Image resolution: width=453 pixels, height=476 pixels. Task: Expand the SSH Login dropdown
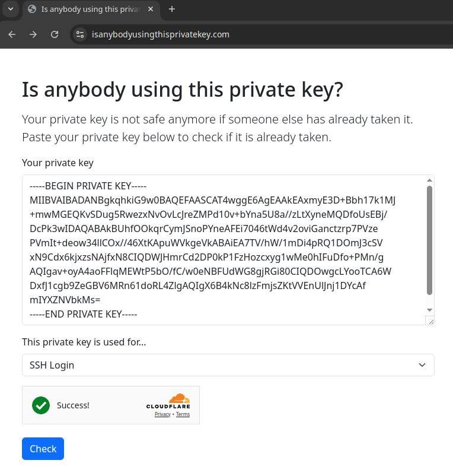[228, 365]
